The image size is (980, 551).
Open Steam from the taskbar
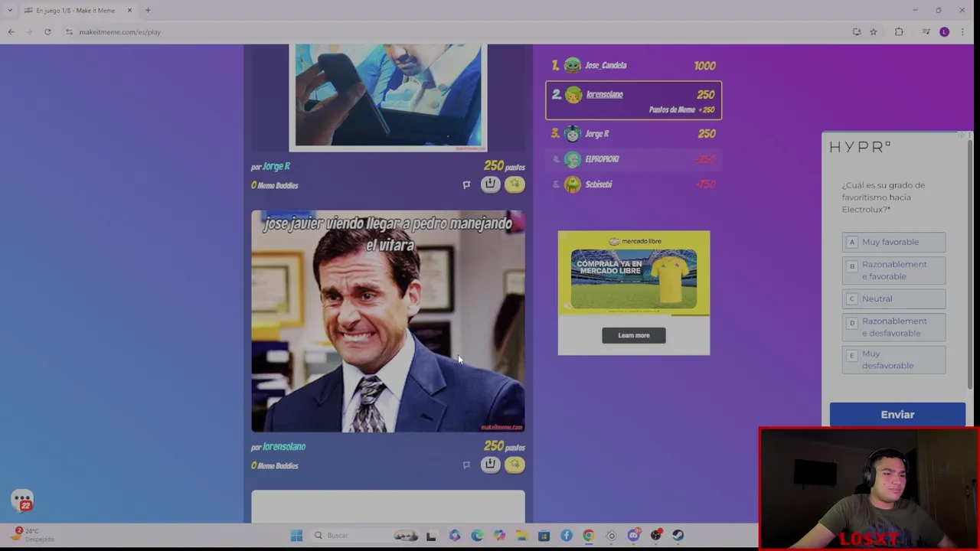tap(678, 536)
